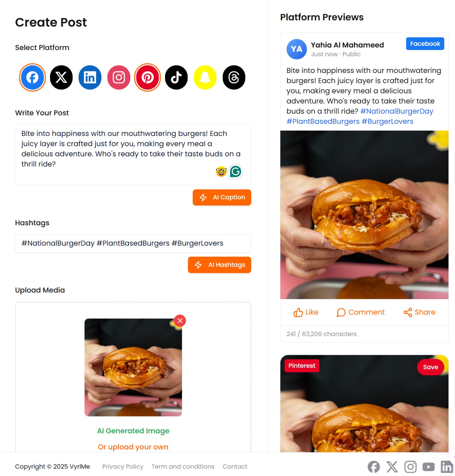This screenshot has height=476, width=455.
Task: Click Share in the Facebook preview
Action: click(x=419, y=312)
